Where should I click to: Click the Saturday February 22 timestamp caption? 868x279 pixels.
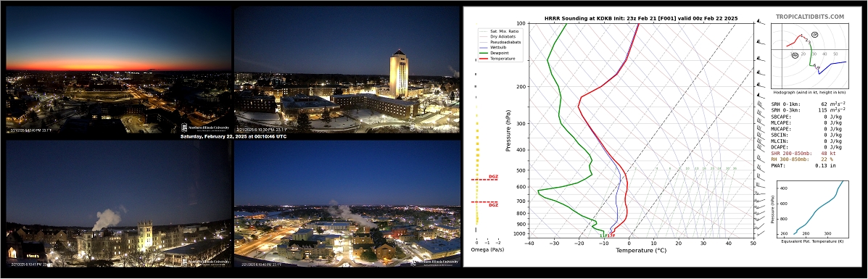pyautogui.click(x=233, y=136)
